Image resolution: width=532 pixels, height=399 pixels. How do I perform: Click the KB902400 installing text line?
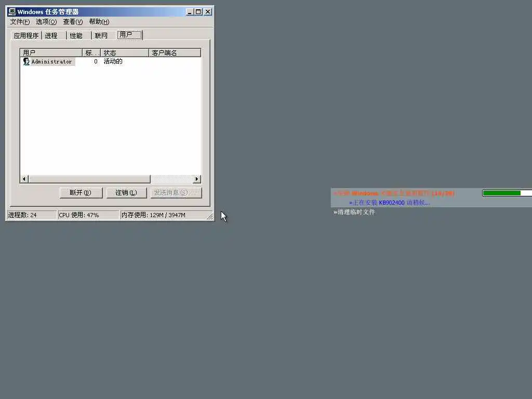click(390, 203)
